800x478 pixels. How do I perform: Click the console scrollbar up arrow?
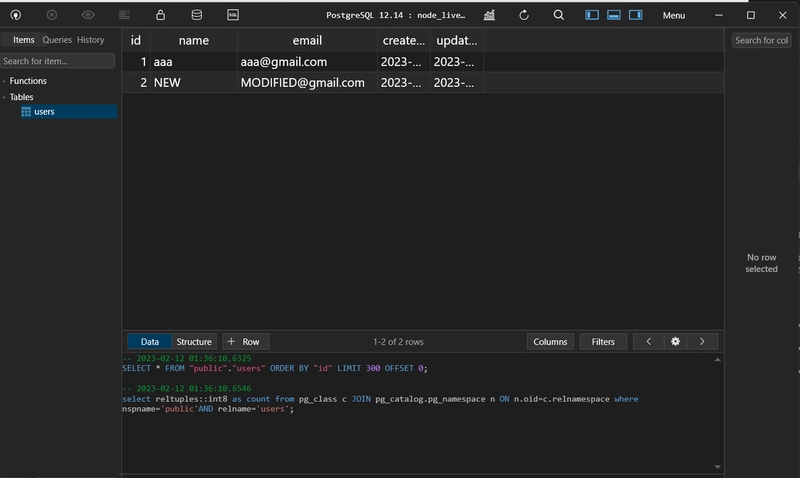717,360
